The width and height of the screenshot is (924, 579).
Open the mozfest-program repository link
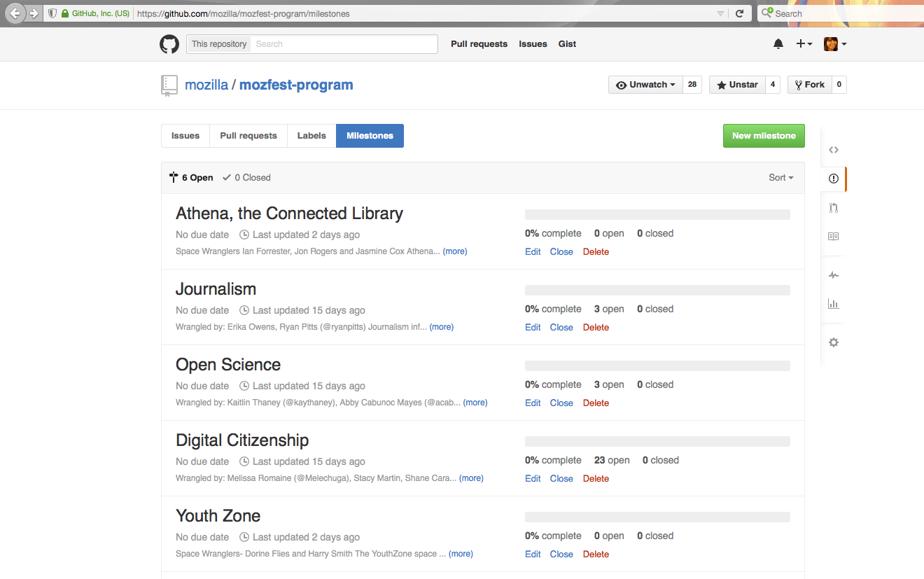(296, 85)
